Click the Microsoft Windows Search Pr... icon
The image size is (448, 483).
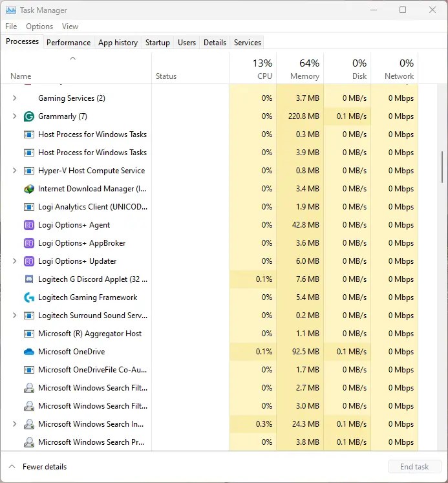tap(29, 442)
